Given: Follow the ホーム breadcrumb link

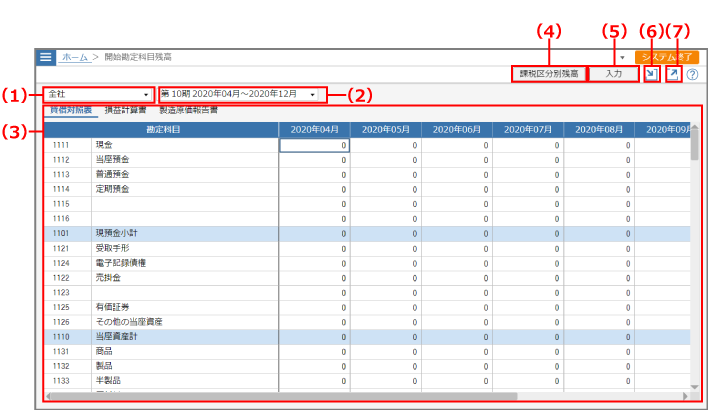Looking at the screenshot, I should click(x=74, y=58).
